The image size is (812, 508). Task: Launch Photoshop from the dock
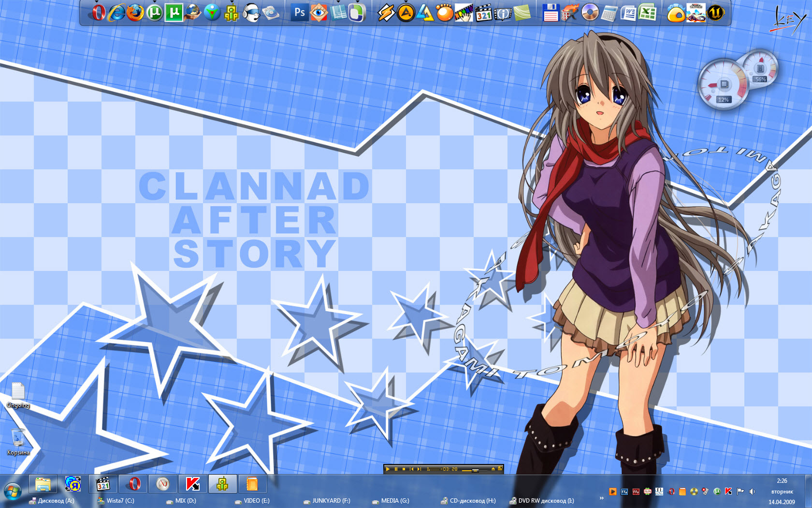(300, 13)
